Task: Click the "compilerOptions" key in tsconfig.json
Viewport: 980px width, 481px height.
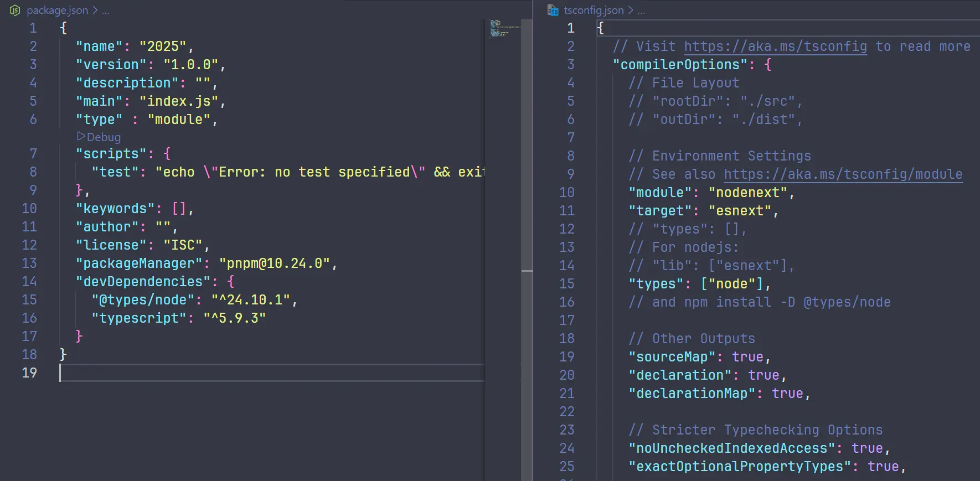Action: click(680, 65)
